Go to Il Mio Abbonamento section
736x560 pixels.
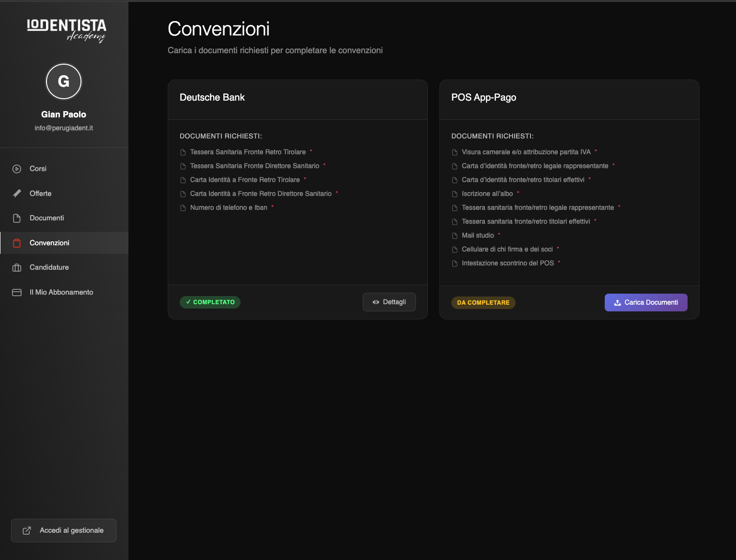tap(61, 292)
